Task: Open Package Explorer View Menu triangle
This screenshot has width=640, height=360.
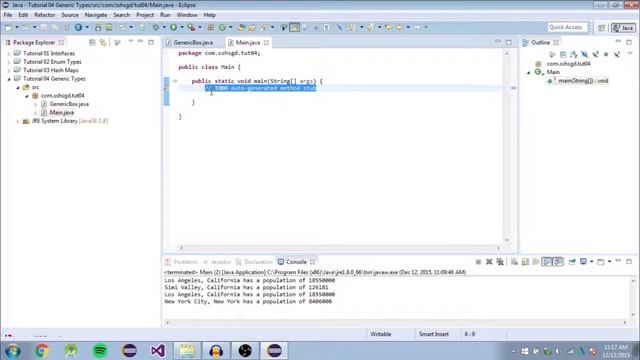Action: tap(131, 42)
